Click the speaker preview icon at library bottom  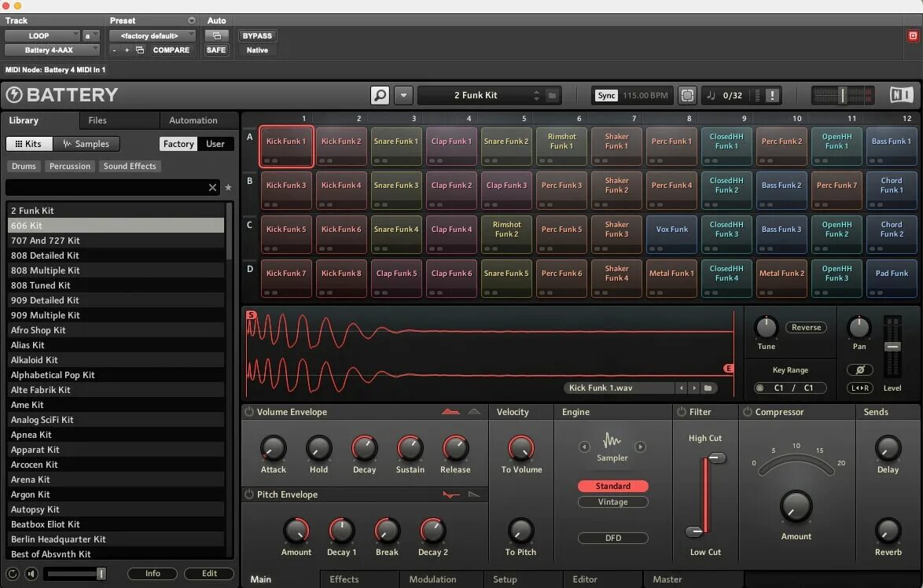click(31, 573)
